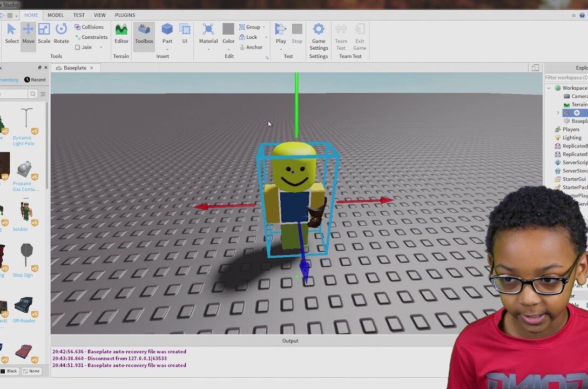The width and height of the screenshot is (588, 389).
Task: Switch to the MODEL ribbon tab
Action: click(56, 15)
